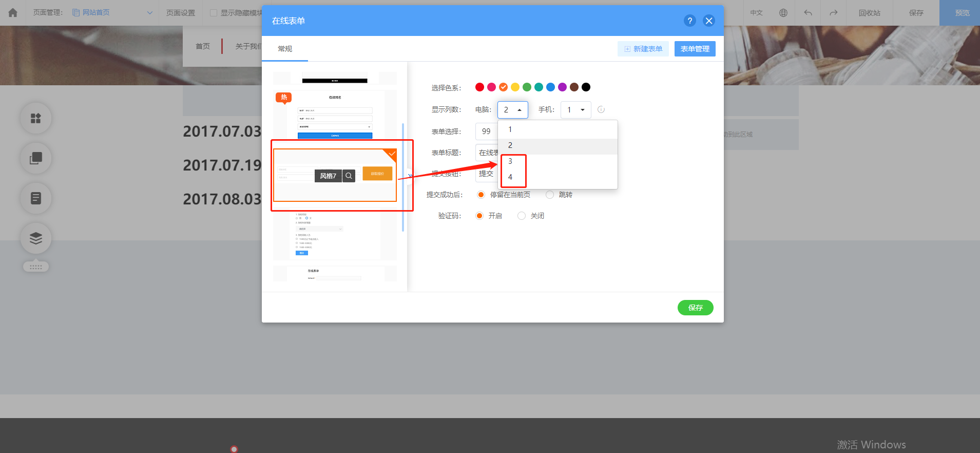Switch to the 常规 tab

coord(285,49)
